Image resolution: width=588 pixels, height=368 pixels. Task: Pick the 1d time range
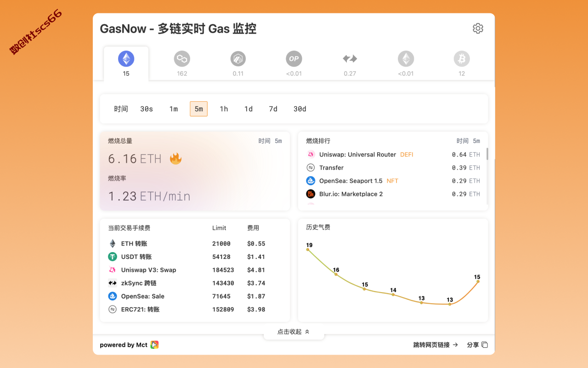249,109
